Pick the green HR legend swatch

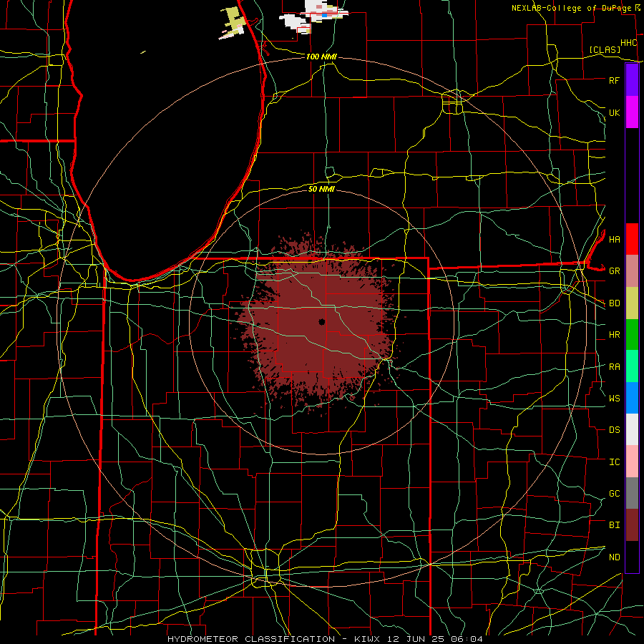(632, 335)
